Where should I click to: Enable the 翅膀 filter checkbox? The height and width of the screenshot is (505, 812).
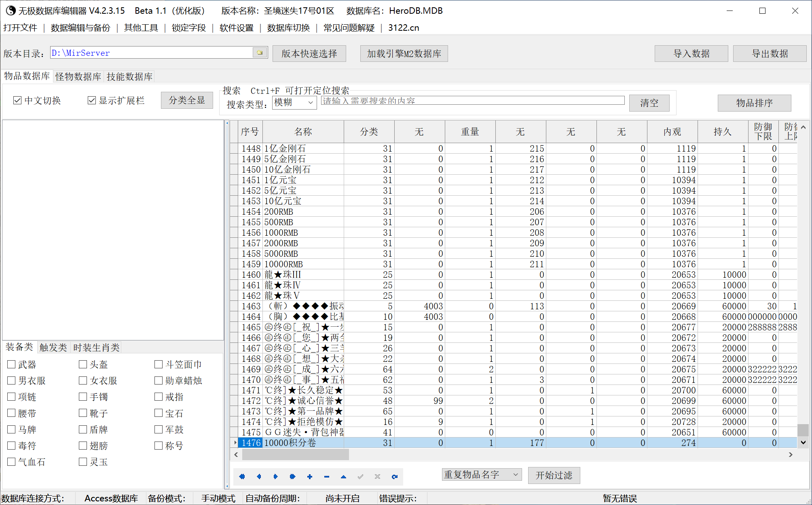click(83, 446)
